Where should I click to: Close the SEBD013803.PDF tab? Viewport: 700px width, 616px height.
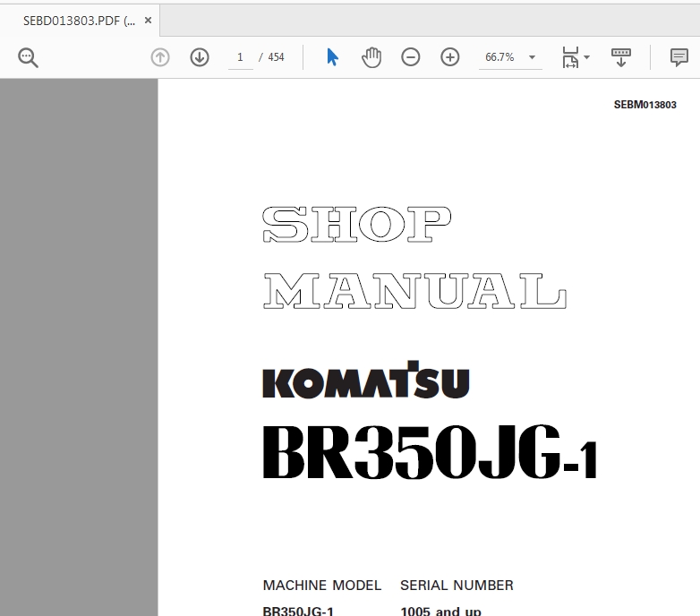coord(149,21)
